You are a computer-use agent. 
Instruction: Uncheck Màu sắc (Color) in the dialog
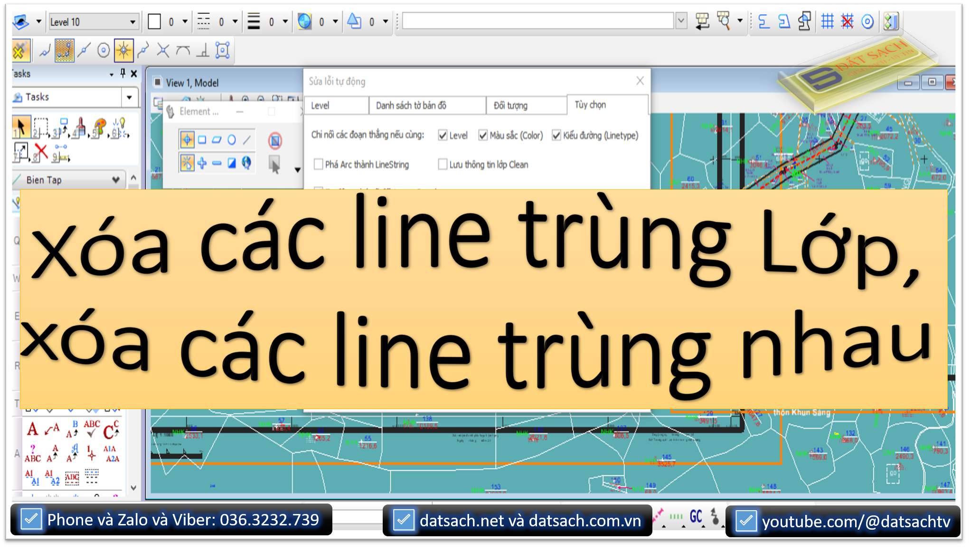tap(482, 135)
